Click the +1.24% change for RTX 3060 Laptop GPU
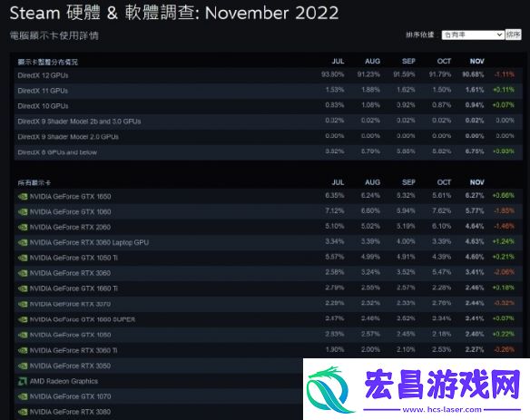The height and width of the screenshot is (420, 530). point(504,241)
